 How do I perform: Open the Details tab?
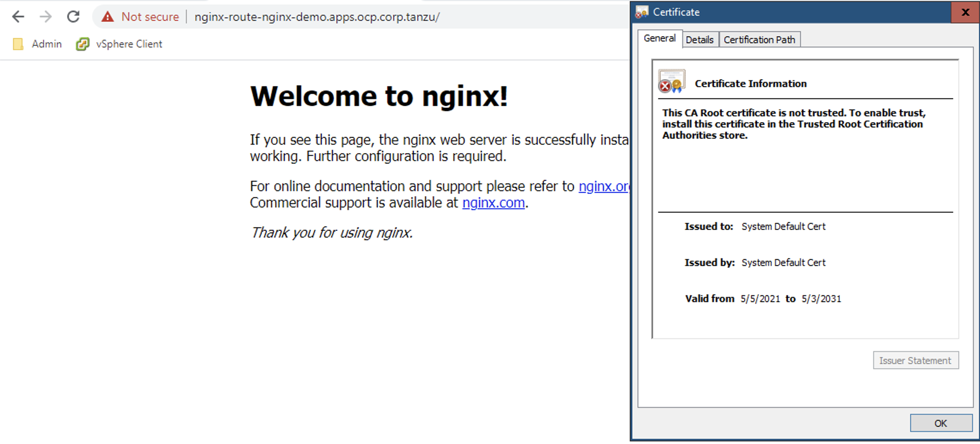[700, 40]
